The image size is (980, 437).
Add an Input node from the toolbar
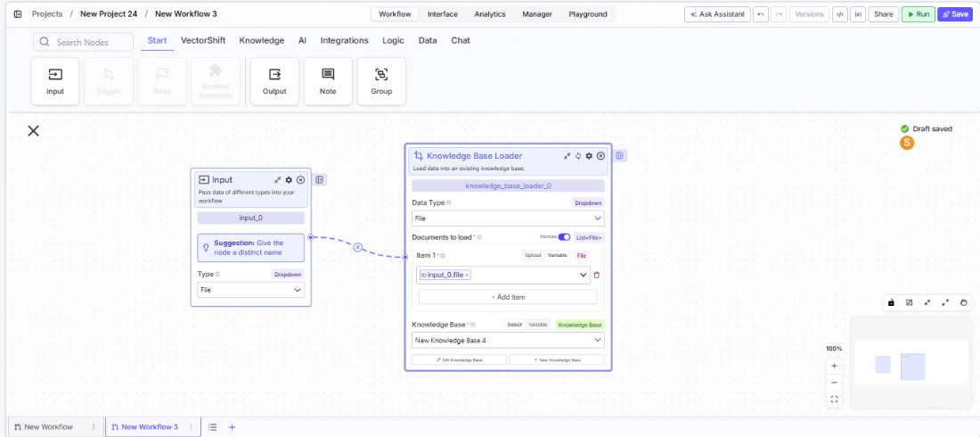pos(55,81)
